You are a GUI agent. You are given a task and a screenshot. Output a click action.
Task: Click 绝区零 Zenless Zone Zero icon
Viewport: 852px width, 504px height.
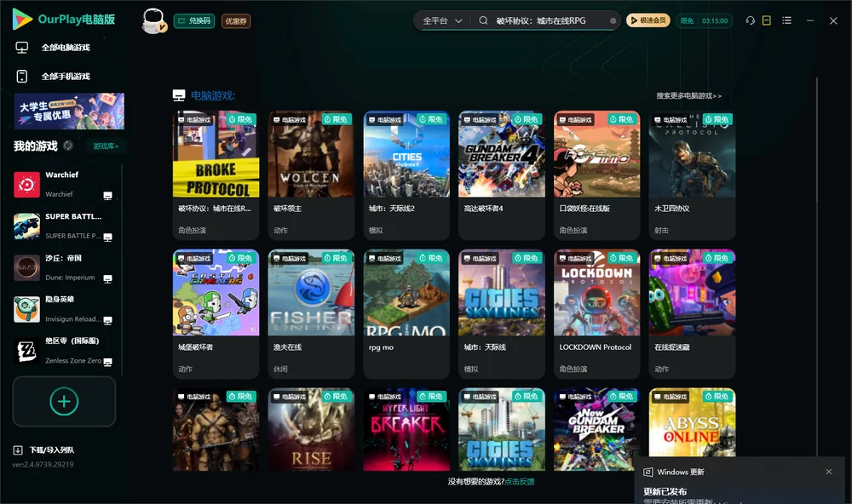pyautogui.click(x=26, y=351)
